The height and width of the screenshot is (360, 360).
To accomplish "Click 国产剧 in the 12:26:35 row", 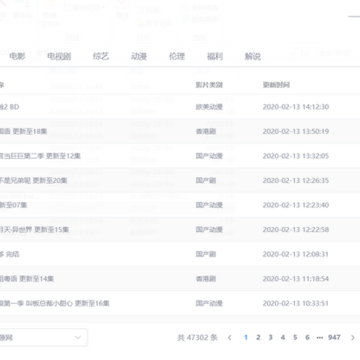I will coord(206,180).
